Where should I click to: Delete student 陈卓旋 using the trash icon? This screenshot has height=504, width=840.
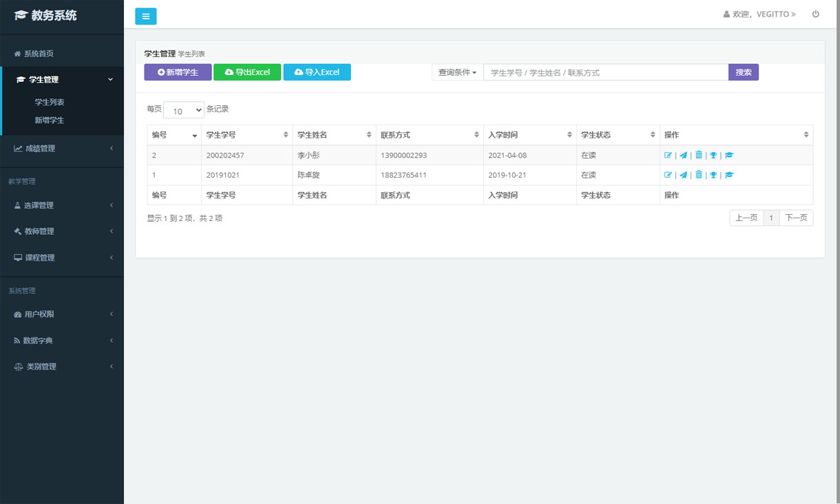pyautogui.click(x=698, y=175)
